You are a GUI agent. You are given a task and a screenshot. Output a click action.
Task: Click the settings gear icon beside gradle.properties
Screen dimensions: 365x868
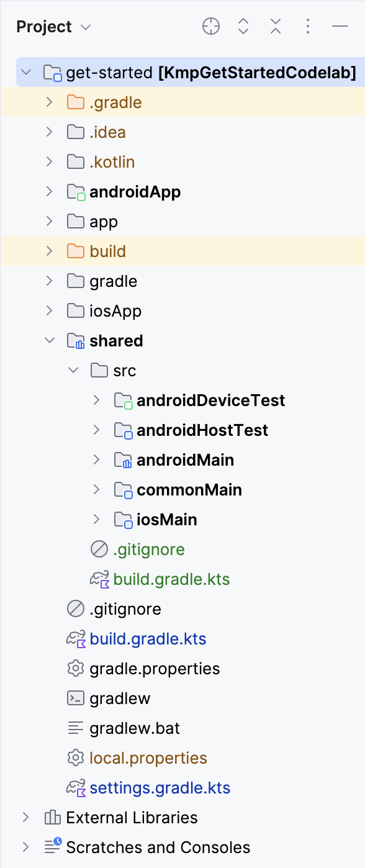coord(75,668)
